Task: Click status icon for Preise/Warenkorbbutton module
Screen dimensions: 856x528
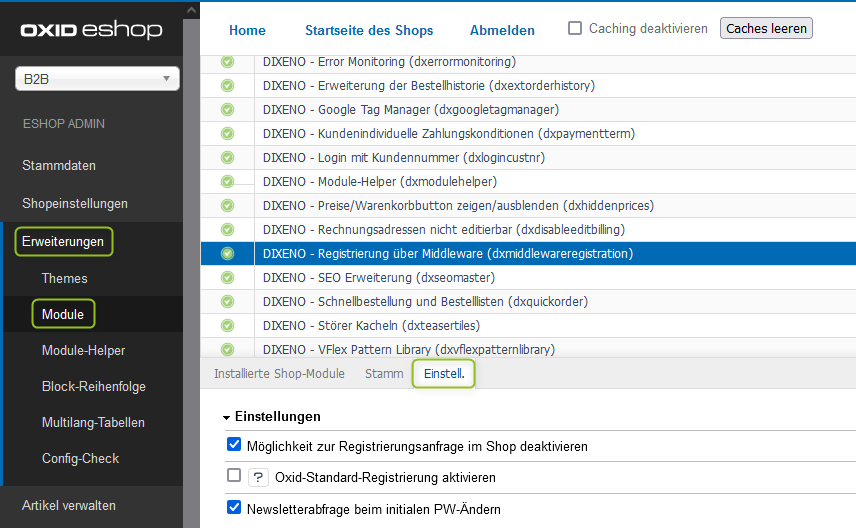Action: coord(228,206)
